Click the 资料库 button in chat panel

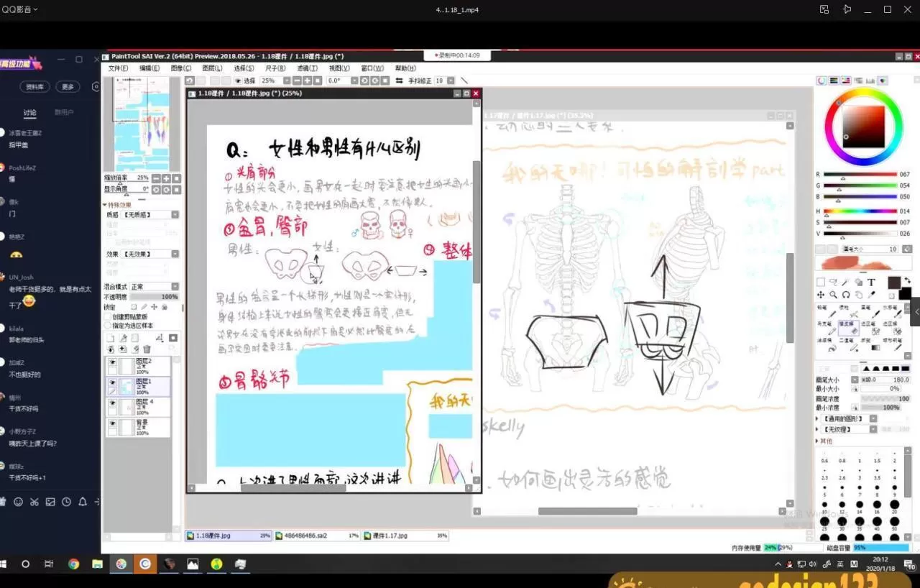point(34,86)
